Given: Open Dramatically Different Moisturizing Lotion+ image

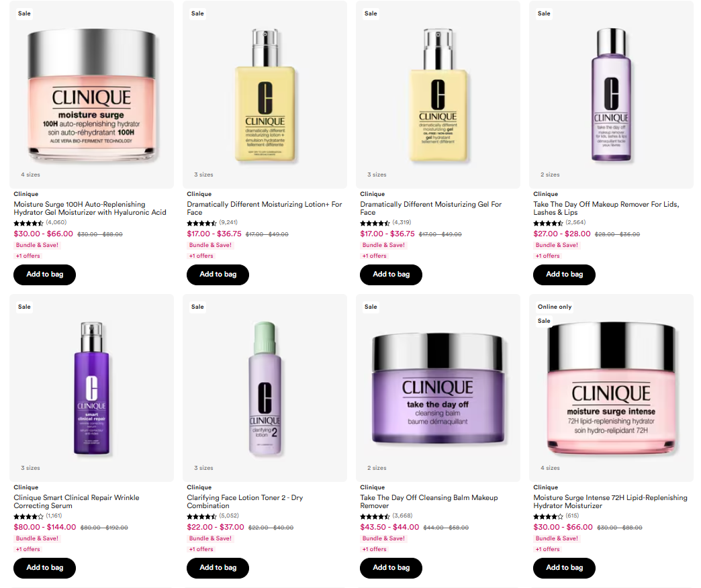Looking at the screenshot, I should coord(265,94).
